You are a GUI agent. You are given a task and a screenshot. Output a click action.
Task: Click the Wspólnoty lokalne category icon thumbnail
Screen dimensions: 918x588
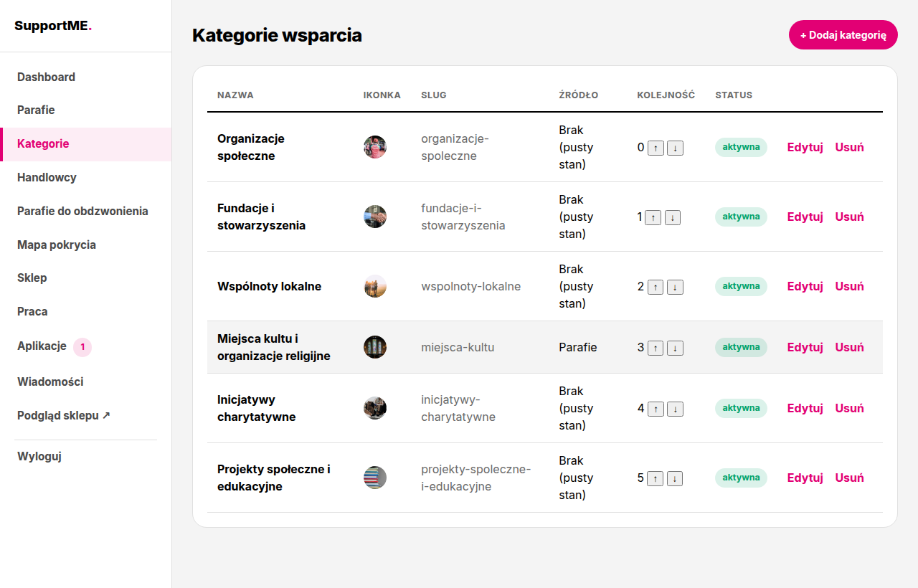375,286
